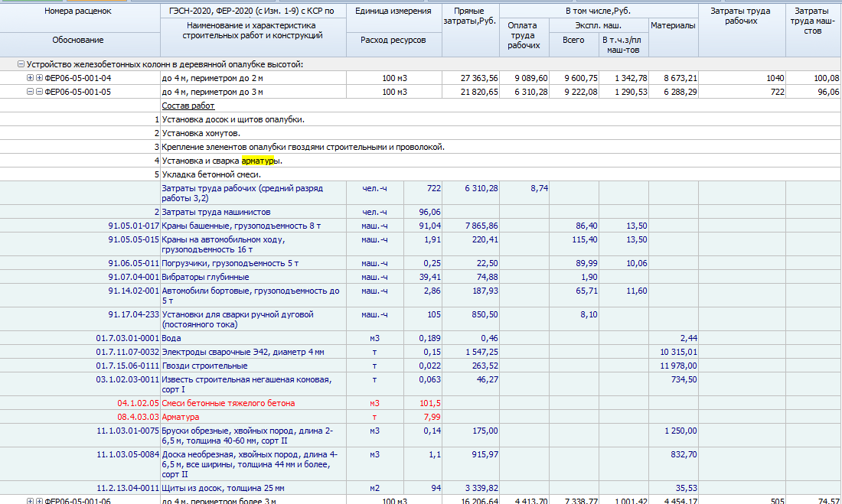Click the machinist labor value 100,08
Image resolution: width=842 pixels, height=504 pixels.
pos(827,78)
